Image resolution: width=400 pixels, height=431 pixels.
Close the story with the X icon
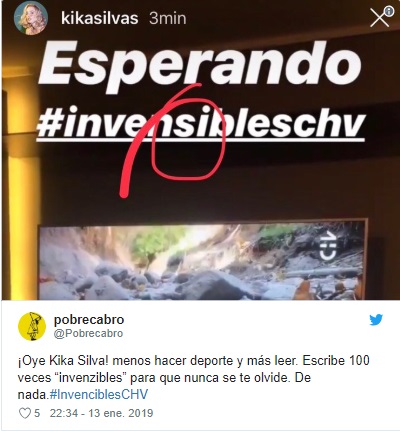pos(379,18)
